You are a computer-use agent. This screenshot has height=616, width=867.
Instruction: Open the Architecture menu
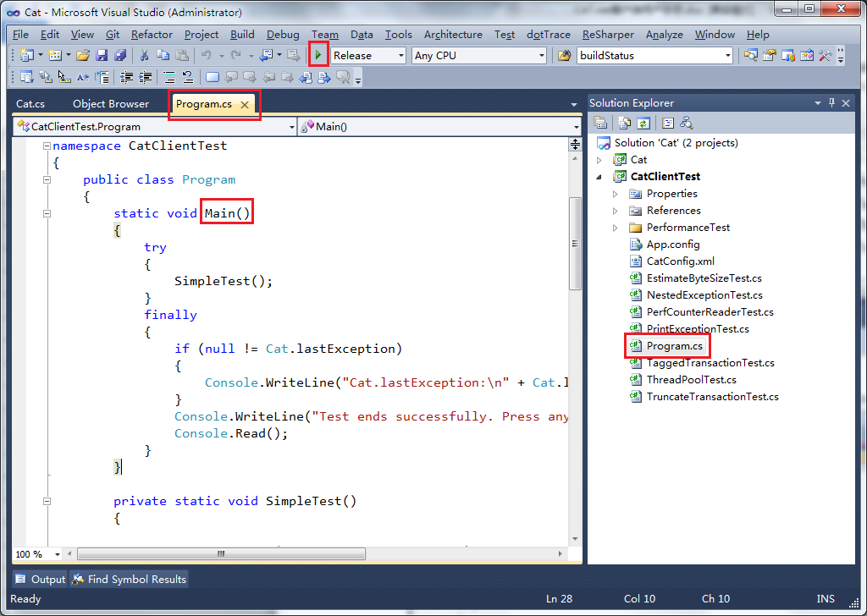click(x=453, y=34)
